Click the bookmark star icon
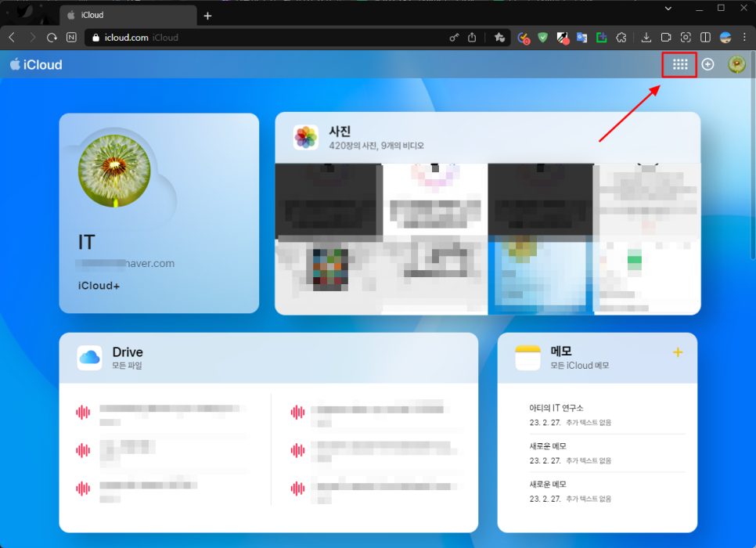The width and height of the screenshot is (756, 548). pos(499,37)
